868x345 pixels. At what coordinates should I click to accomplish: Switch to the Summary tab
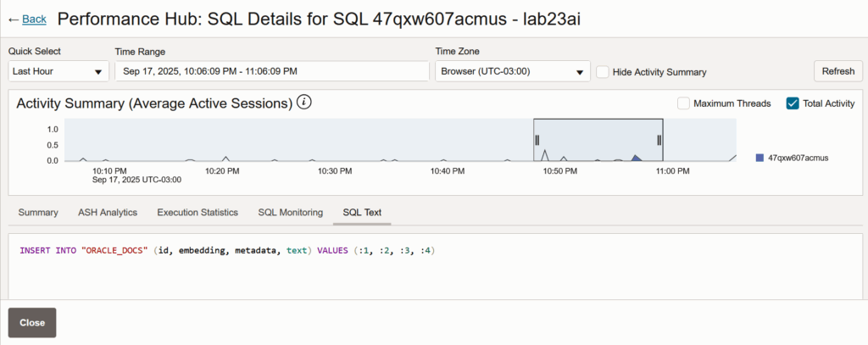pyautogui.click(x=38, y=212)
